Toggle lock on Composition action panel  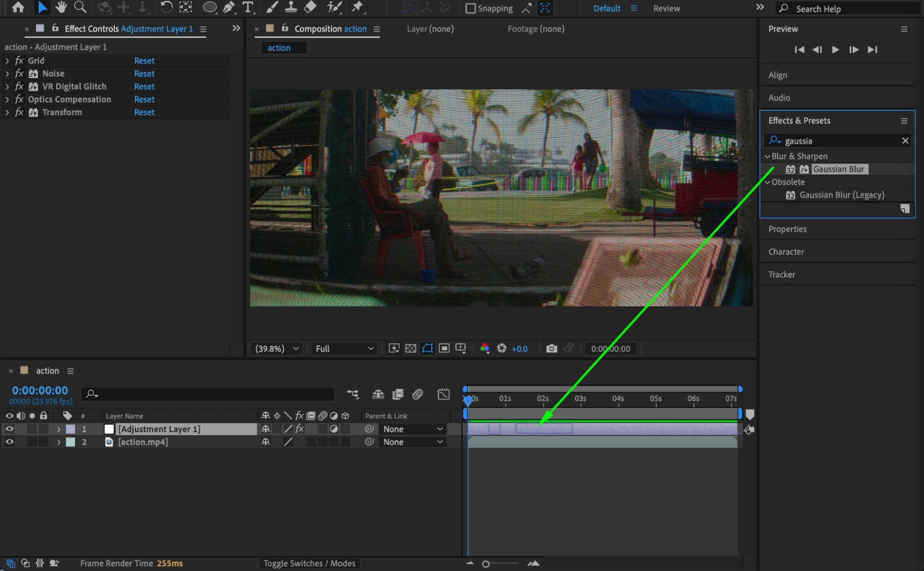pos(285,28)
